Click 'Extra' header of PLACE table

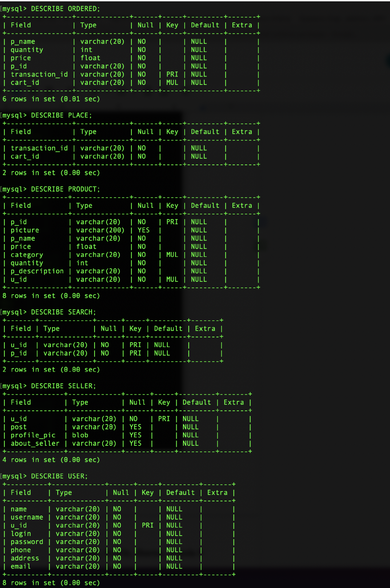242,132
